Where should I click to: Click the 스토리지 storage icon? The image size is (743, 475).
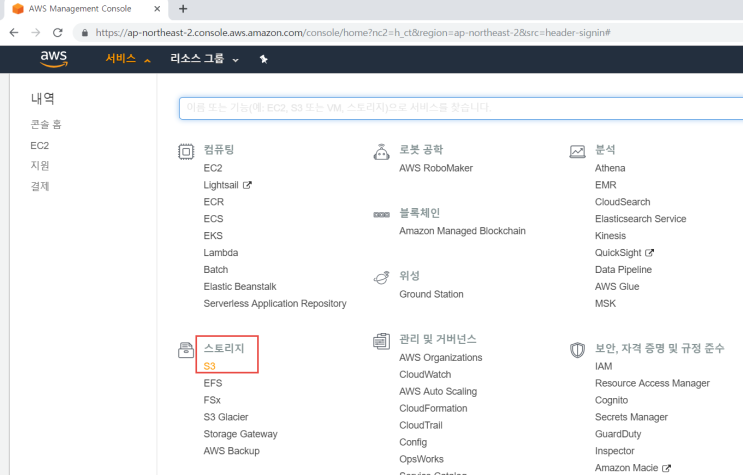point(186,350)
